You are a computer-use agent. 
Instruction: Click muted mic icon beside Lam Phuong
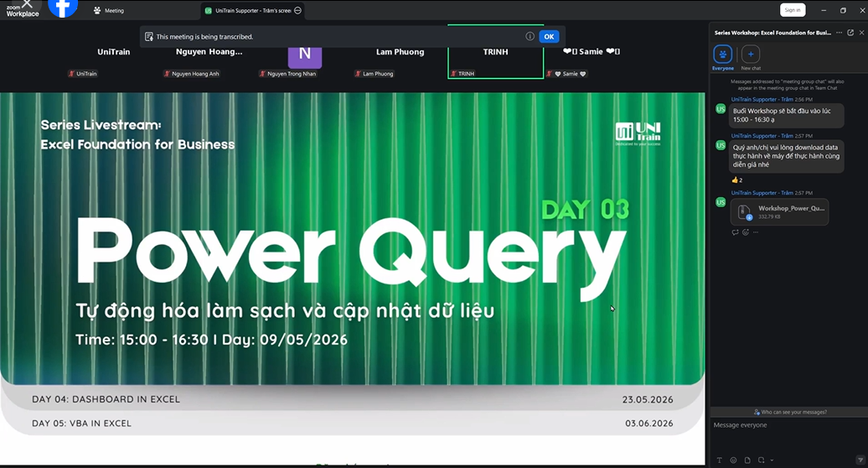tap(358, 74)
